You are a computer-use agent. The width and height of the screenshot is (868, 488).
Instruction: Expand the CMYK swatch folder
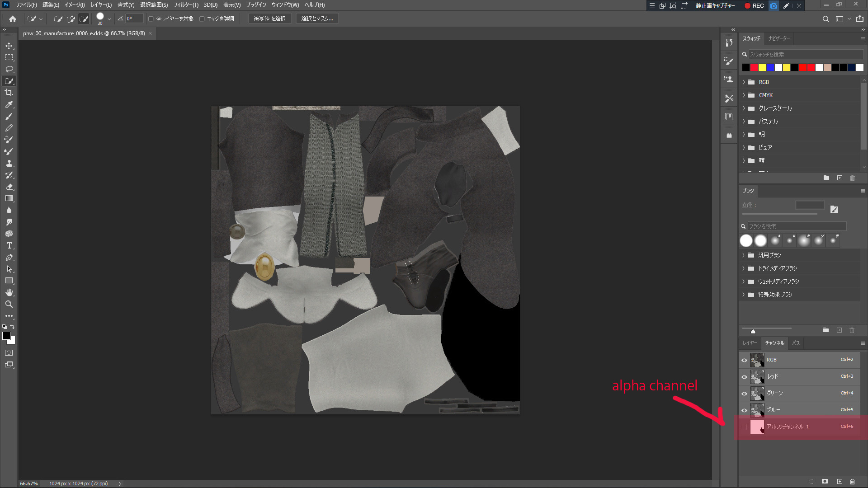(x=744, y=95)
